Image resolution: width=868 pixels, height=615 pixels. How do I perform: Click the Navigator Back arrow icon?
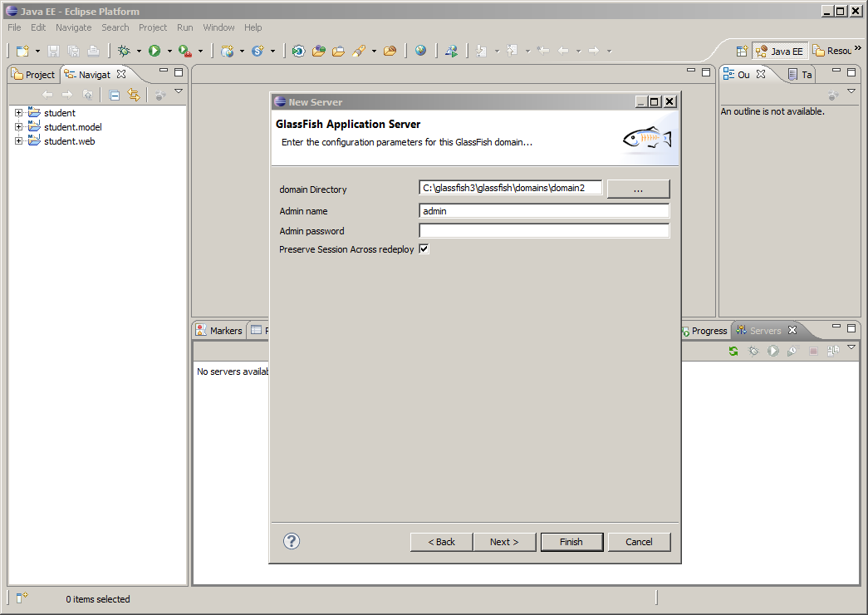click(x=47, y=96)
